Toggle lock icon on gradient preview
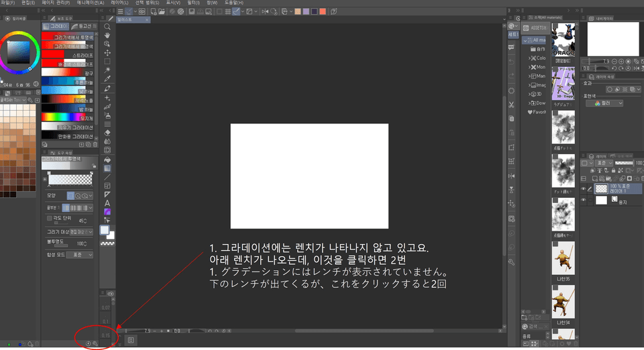The height and width of the screenshot is (350, 644). click(x=94, y=166)
